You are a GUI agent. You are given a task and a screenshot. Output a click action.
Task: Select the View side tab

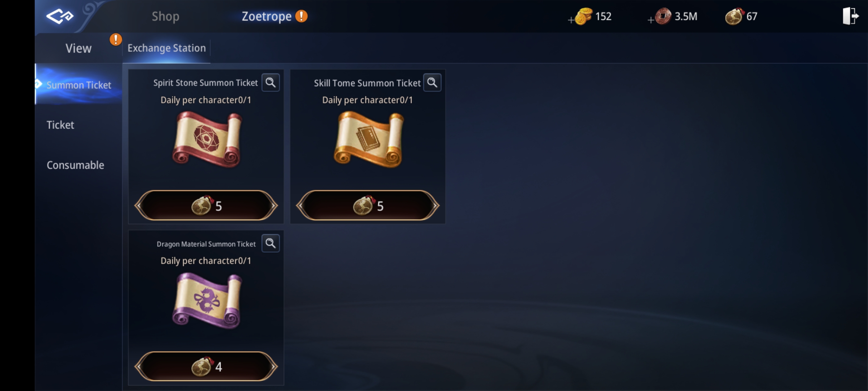(78, 48)
